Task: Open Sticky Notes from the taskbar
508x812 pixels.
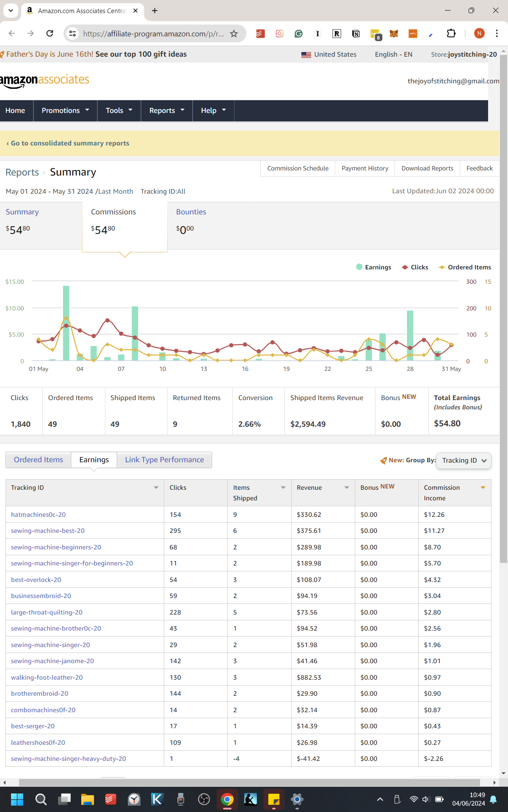Action: click(274, 799)
